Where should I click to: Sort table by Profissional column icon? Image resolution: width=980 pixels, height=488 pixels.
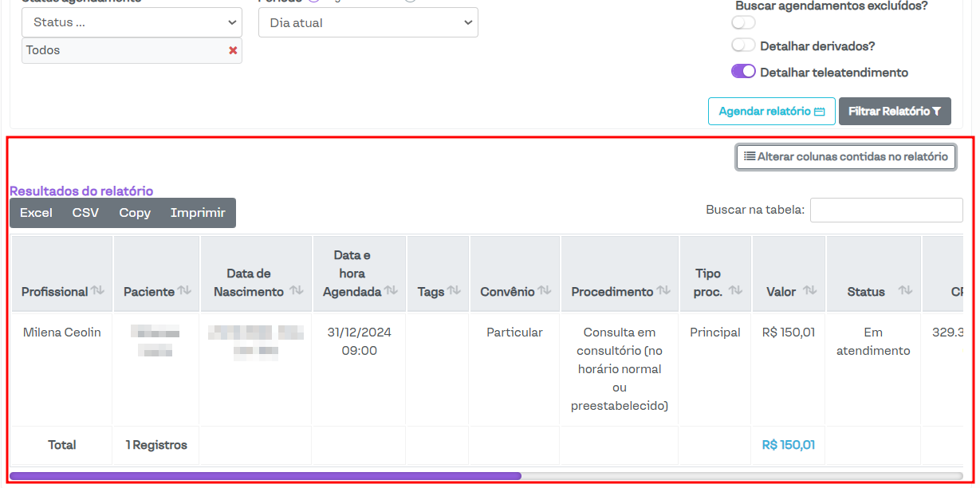tap(97, 291)
